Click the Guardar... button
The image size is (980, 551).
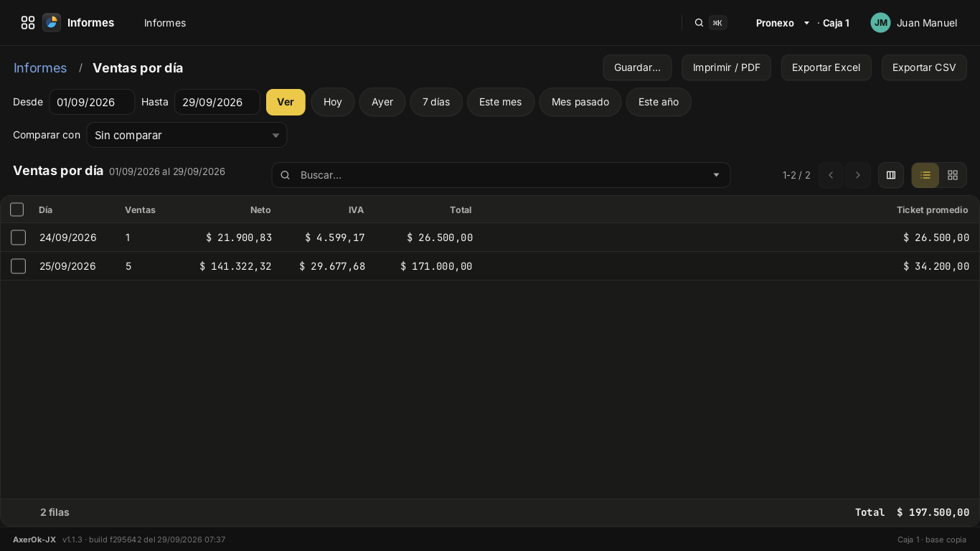tap(637, 67)
